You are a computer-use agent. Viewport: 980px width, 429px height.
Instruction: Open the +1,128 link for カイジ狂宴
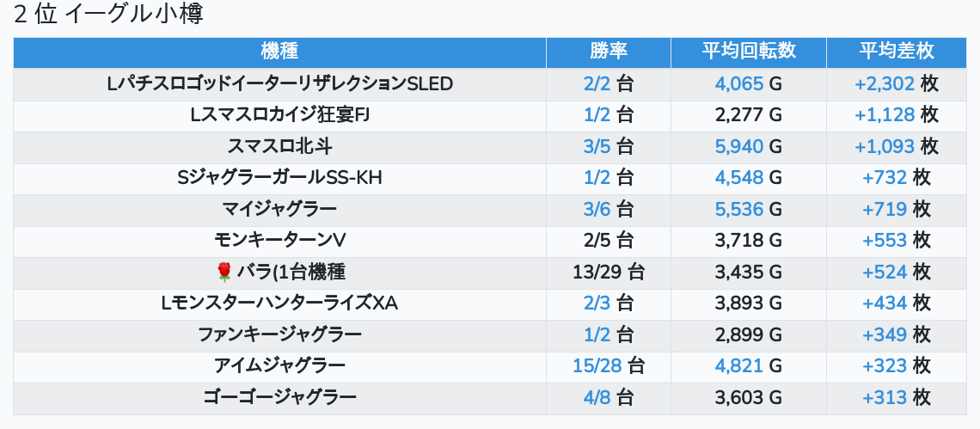click(885, 115)
